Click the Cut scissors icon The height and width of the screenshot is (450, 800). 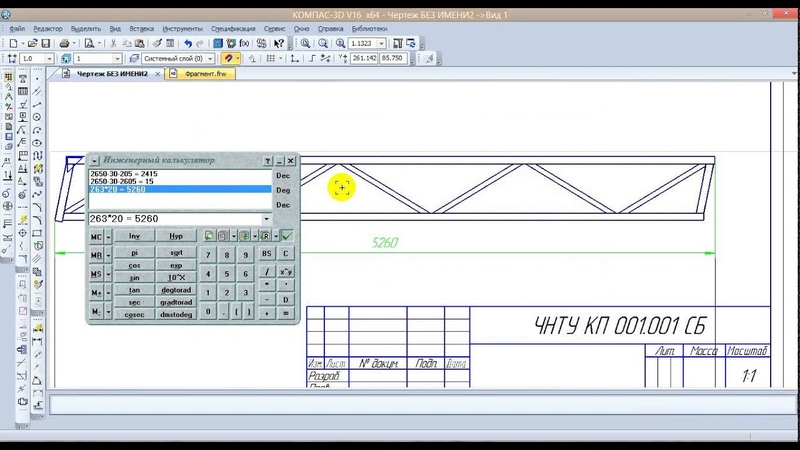click(x=113, y=43)
